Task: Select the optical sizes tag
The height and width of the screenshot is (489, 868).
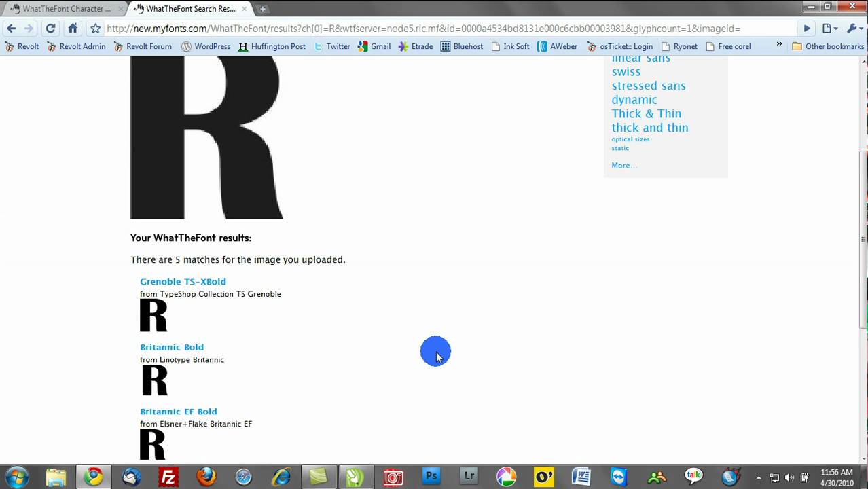Action: 630,139
